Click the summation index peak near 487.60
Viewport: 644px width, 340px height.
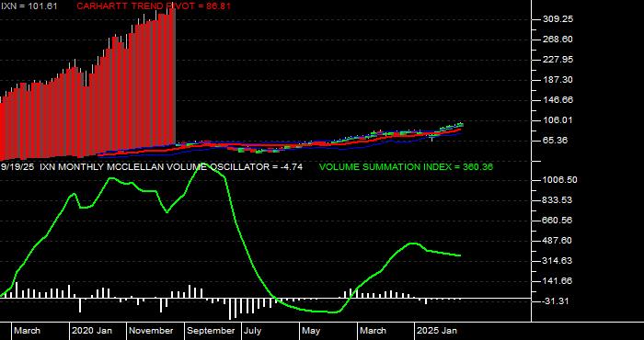(413, 244)
